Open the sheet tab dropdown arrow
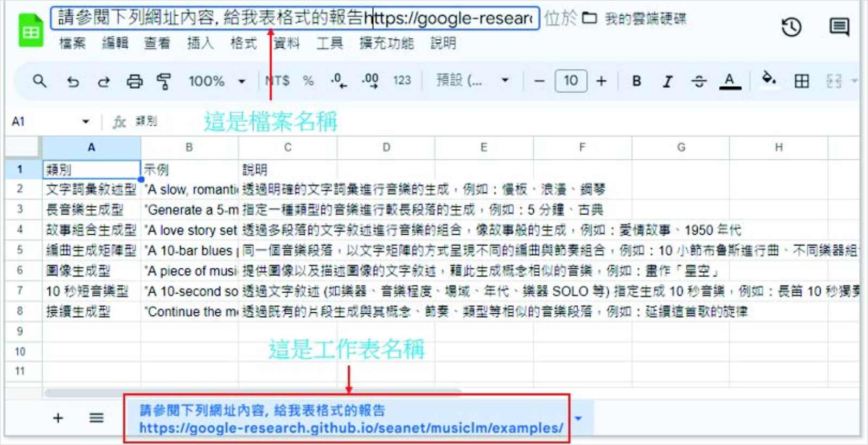 click(578, 418)
